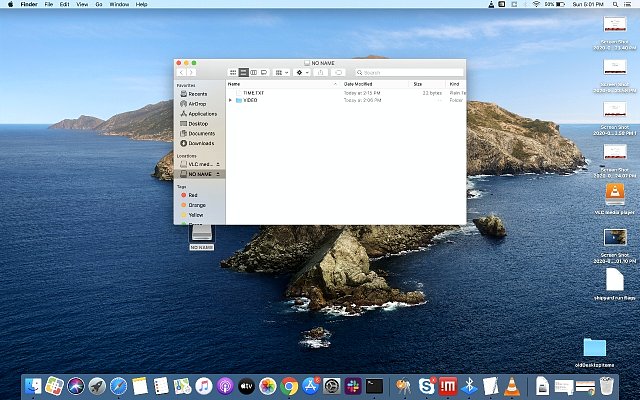The width and height of the screenshot is (640, 400).
Task: Switch to icon view in Finder toolbar
Action: coord(233,72)
